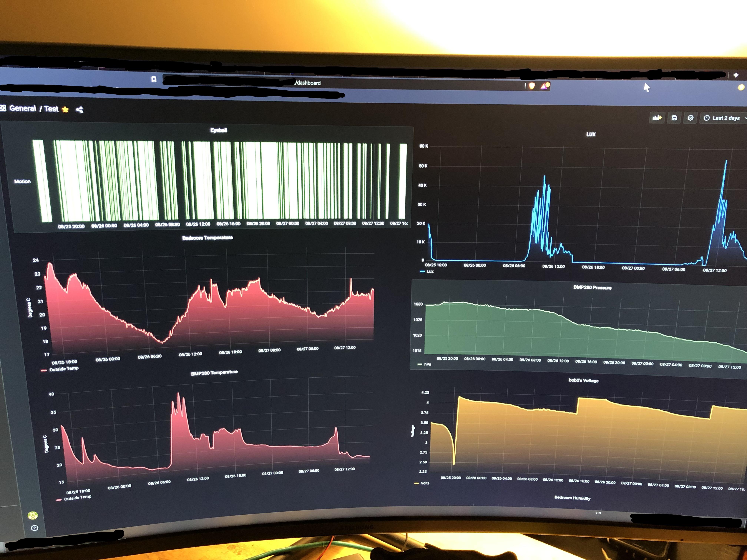This screenshot has width=747, height=560.
Task: Open the BMP280 Pressure panel title menu
Action: coord(592,288)
